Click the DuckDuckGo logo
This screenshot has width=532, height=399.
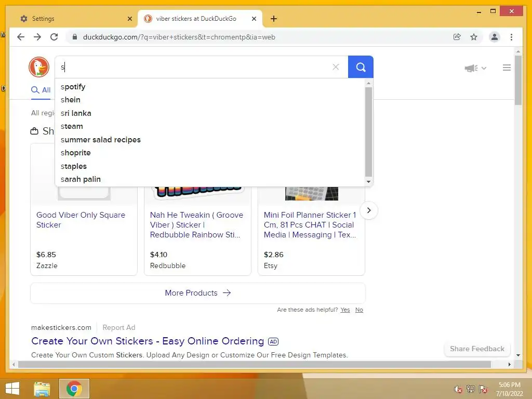pyautogui.click(x=39, y=67)
